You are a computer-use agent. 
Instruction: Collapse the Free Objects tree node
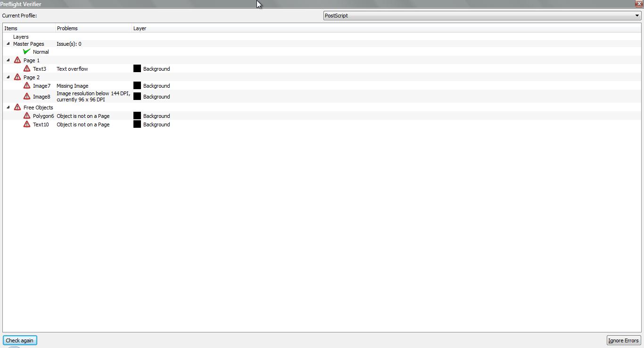click(8, 108)
